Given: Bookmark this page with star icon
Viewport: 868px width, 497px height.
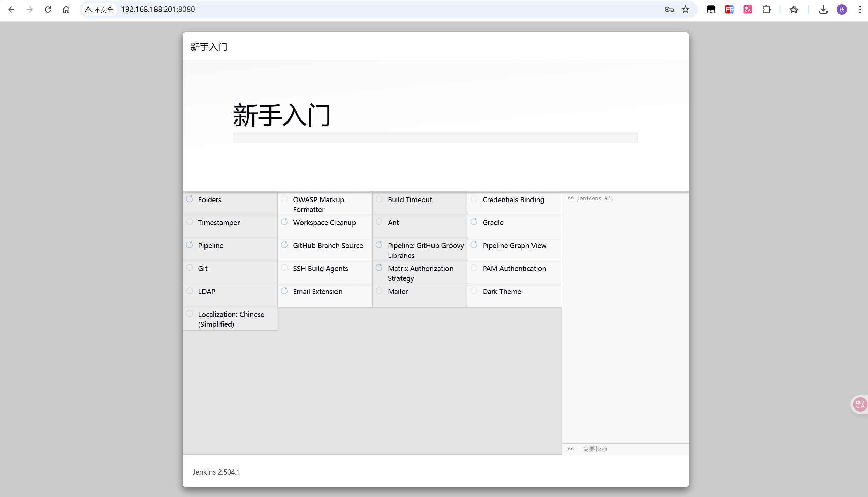Looking at the screenshot, I should click(686, 10).
